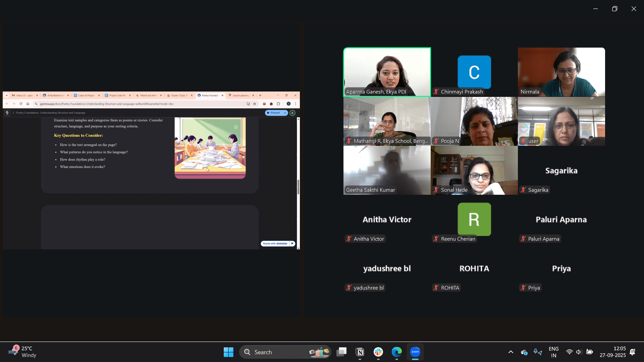644x362 pixels.
Task: Click the Made with Gamma badge
Action: click(275, 244)
